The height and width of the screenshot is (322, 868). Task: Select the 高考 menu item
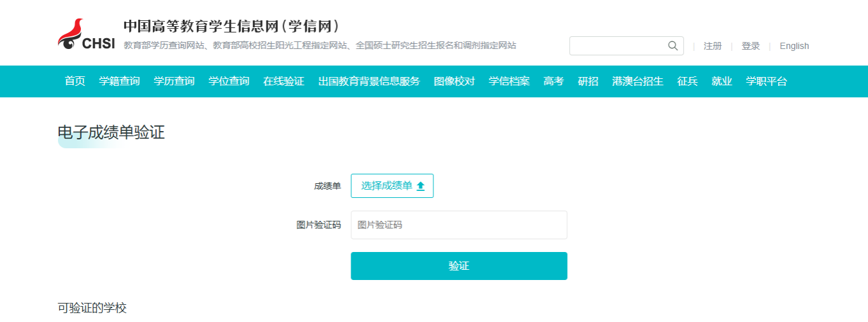point(554,81)
